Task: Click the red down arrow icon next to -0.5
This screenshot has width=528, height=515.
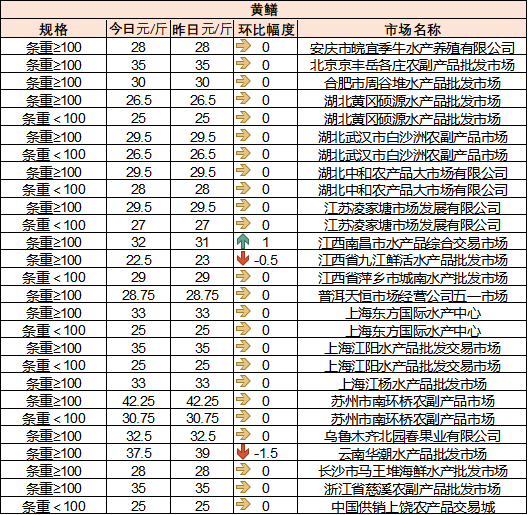Action: 243,259
